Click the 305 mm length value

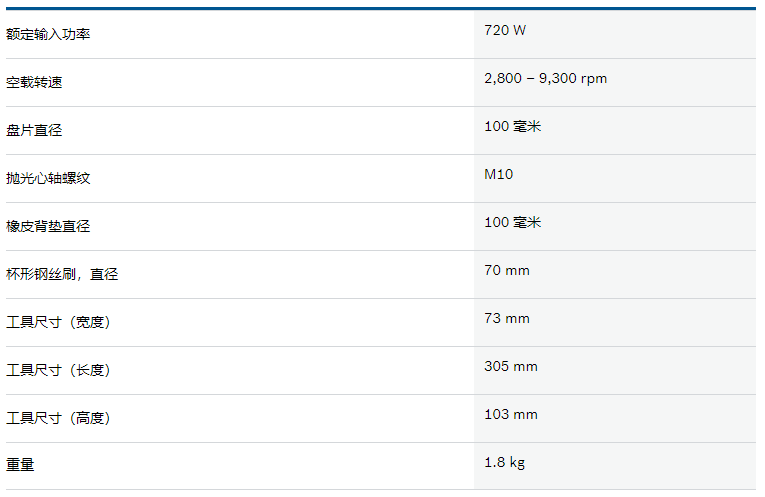pyautogui.click(x=511, y=366)
